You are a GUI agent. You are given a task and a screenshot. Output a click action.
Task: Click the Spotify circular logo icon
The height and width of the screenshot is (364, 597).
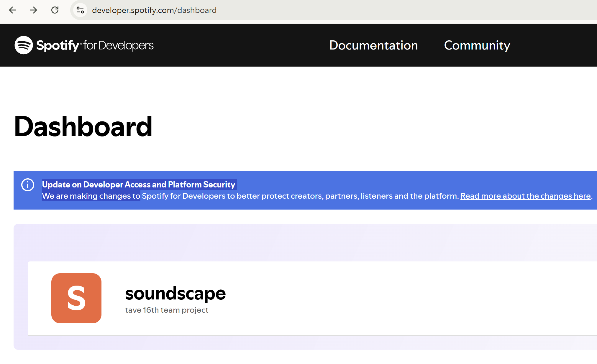pyautogui.click(x=24, y=45)
